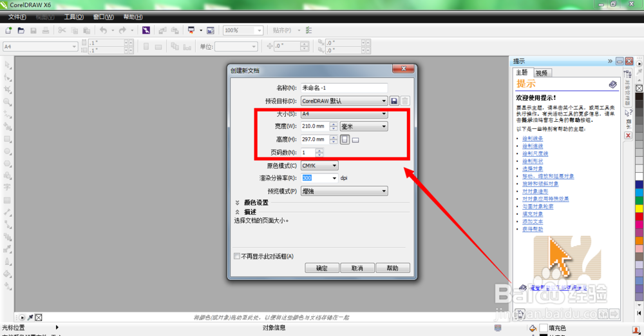Increase the 页码数 page count stepper
644x336 pixels.
[x=319, y=150]
